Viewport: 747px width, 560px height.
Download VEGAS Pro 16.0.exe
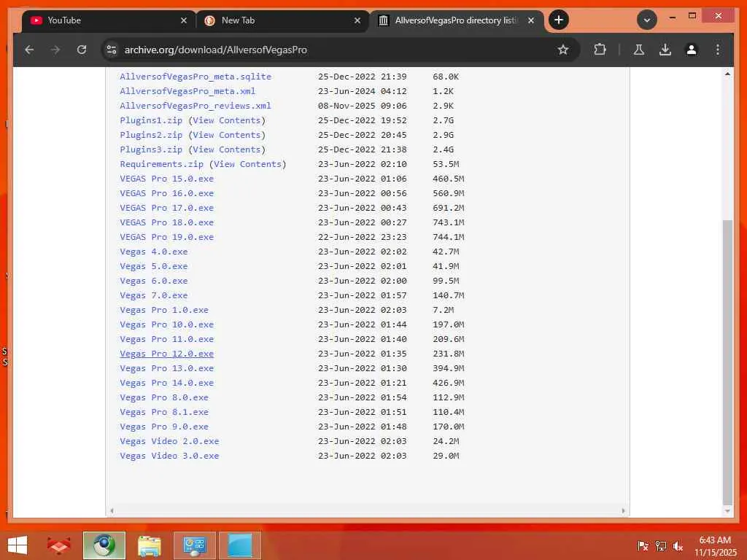point(167,193)
